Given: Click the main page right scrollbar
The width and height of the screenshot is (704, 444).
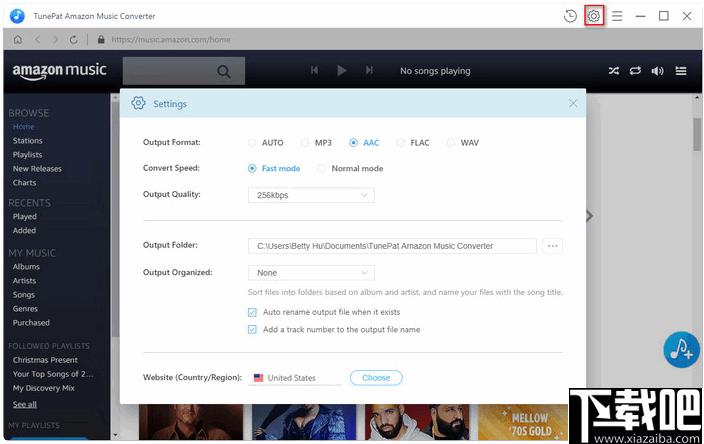Looking at the screenshot, I should tap(697, 135).
